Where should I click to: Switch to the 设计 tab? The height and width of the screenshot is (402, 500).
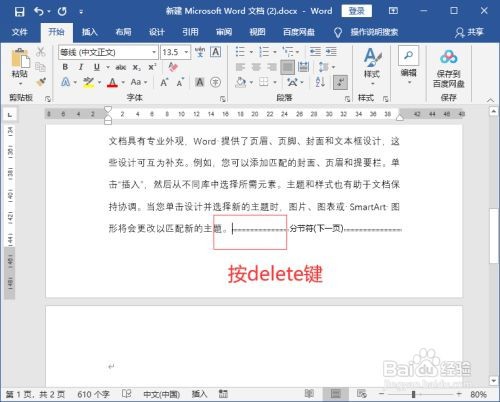157,32
